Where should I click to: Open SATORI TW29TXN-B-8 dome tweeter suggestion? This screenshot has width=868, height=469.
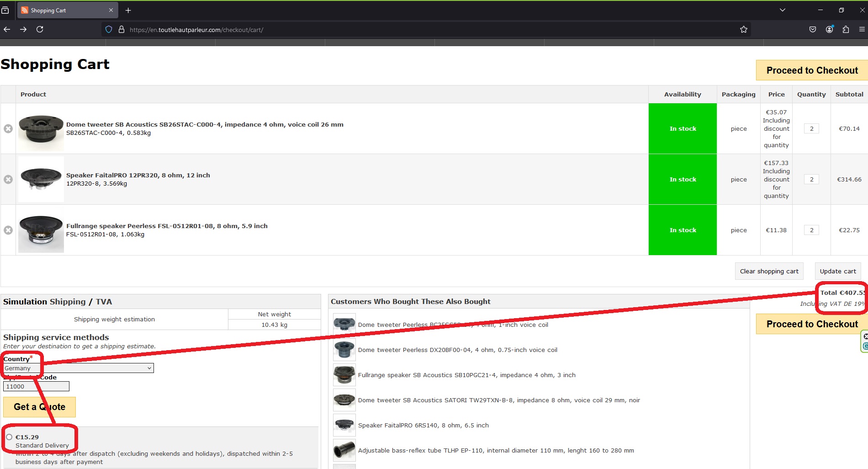tap(499, 400)
